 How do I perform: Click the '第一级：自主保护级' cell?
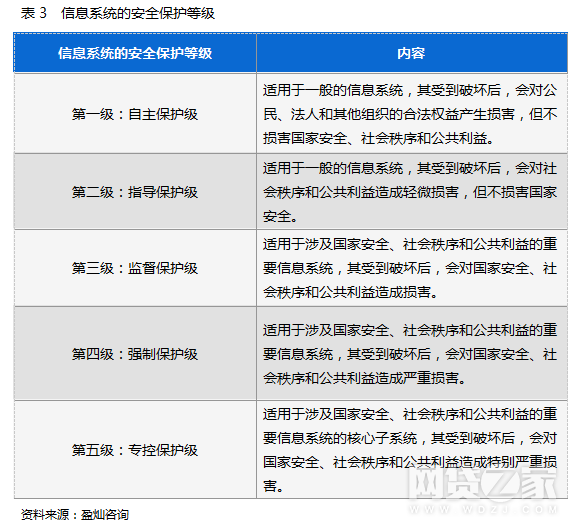(x=135, y=114)
